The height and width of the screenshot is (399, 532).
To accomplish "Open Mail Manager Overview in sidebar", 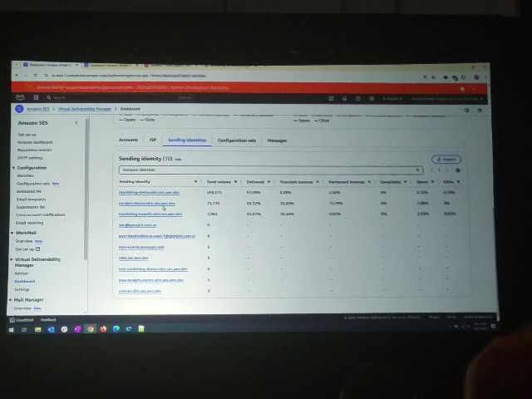I will click(x=22, y=308).
